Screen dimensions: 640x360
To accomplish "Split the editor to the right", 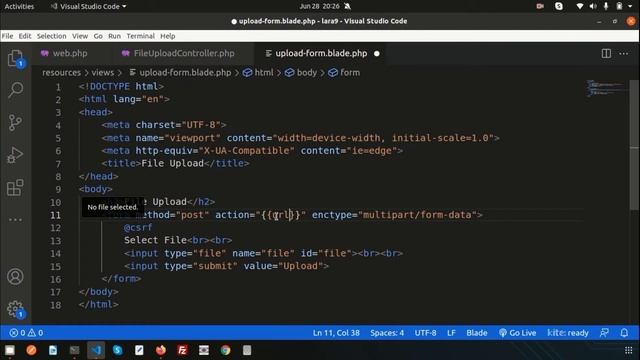I will point(606,53).
